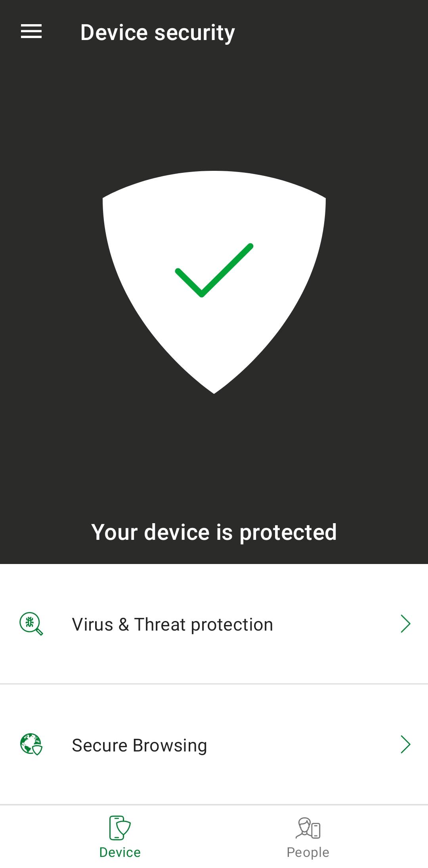Click the Secure Browsing globe shield icon

coord(31,744)
